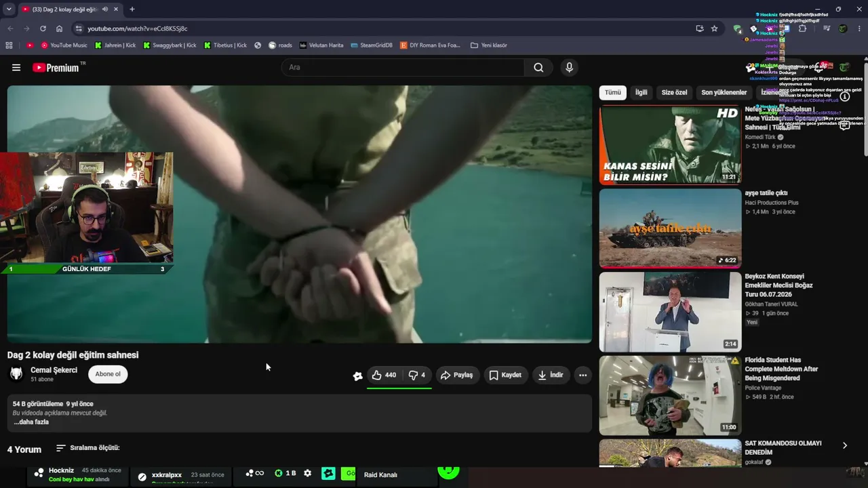Screen dimensions: 868x488
Task: Open the sort comments icon
Action: (x=61, y=448)
